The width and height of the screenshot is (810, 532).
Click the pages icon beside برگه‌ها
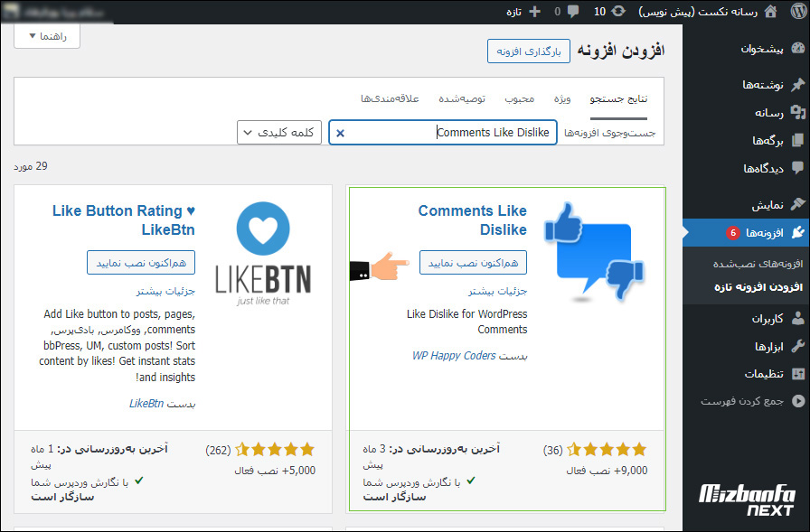click(x=798, y=140)
